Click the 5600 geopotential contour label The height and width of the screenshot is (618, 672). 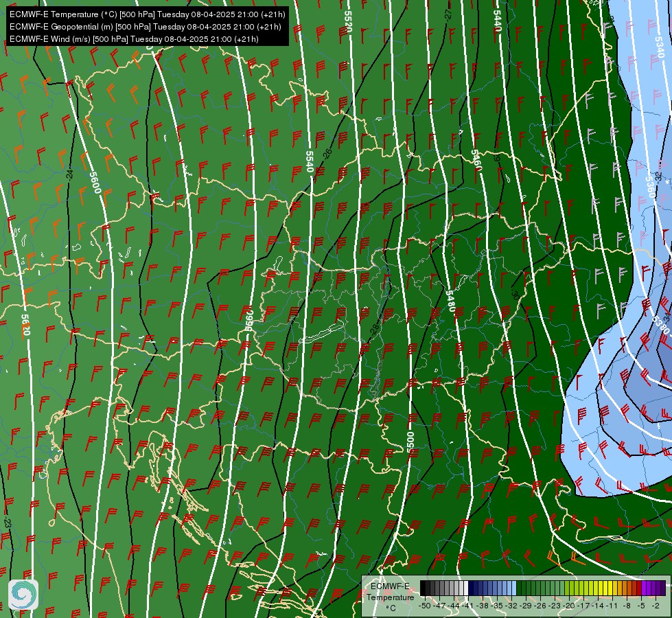pyautogui.click(x=95, y=182)
